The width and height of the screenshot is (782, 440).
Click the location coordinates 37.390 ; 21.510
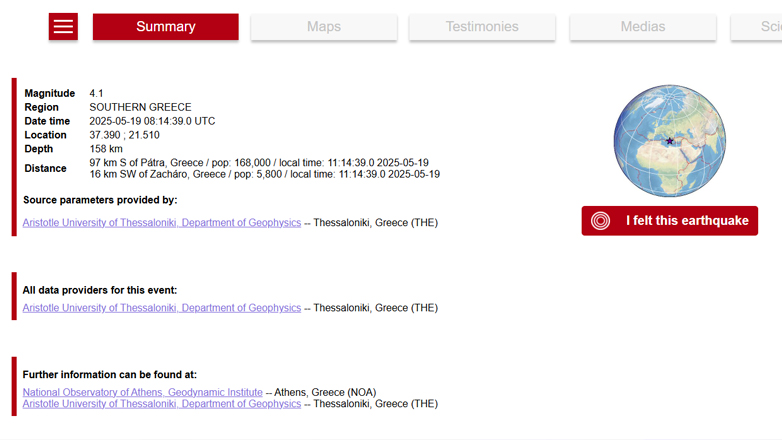(124, 135)
